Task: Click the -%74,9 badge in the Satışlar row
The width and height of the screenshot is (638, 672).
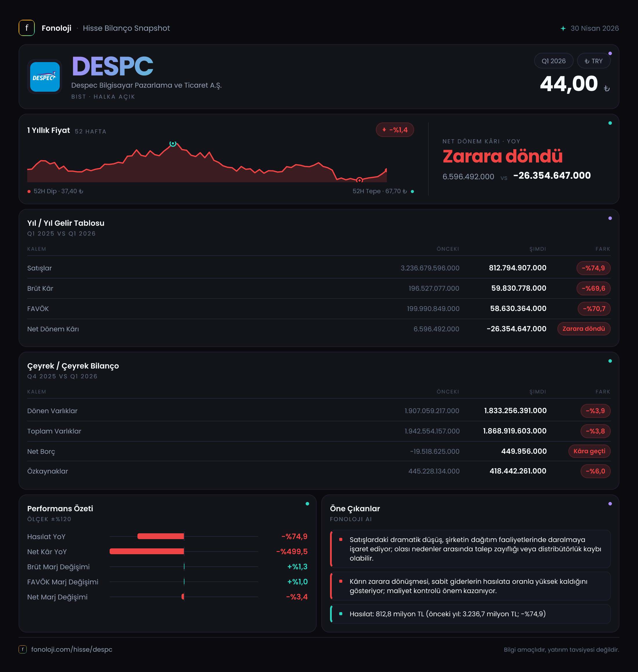Action: coord(593,268)
